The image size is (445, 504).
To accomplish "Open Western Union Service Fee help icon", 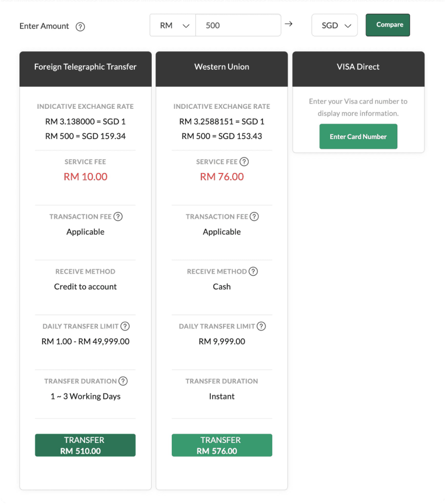I will pyautogui.click(x=244, y=162).
